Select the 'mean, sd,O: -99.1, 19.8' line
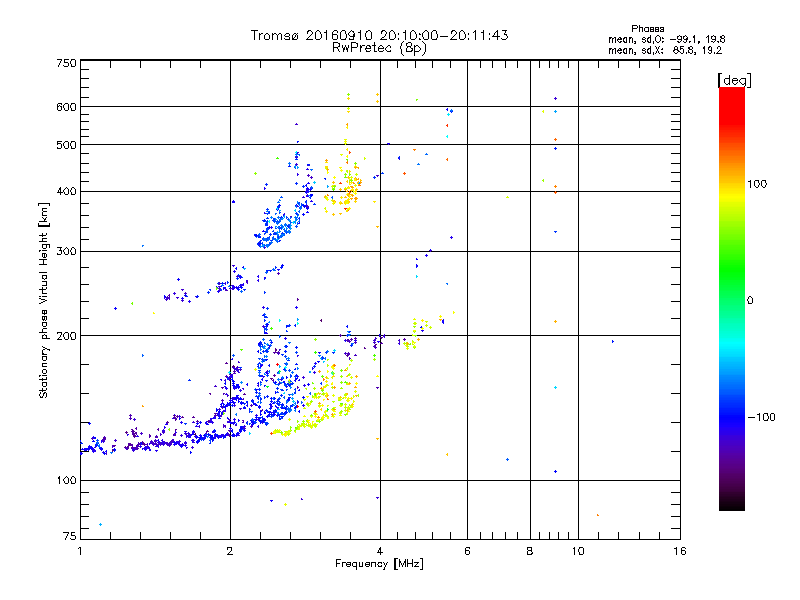 coord(666,39)
